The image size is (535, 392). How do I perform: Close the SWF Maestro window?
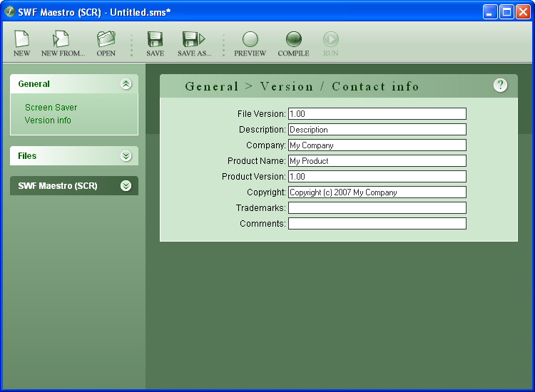pyautogui.click(x=523, y=12)
